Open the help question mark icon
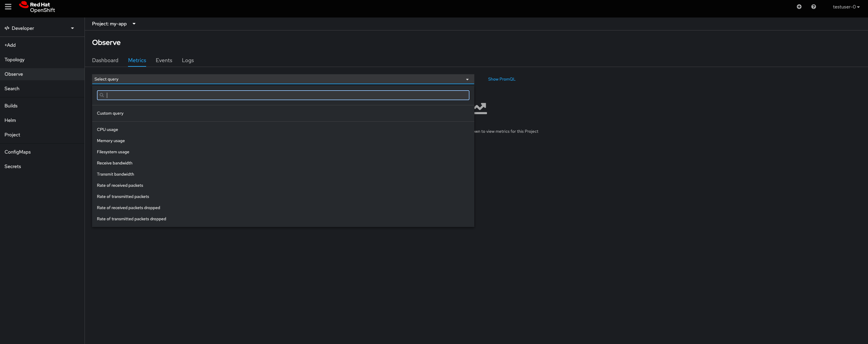868x344 pixels. [813, 7]
